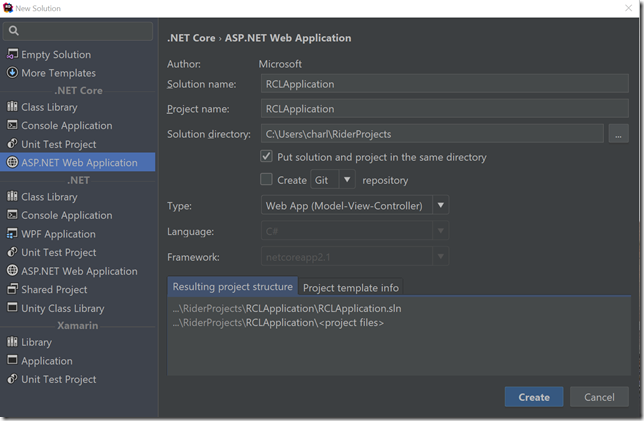
Task: Edit the Solution name field
Action: (445, 84)
